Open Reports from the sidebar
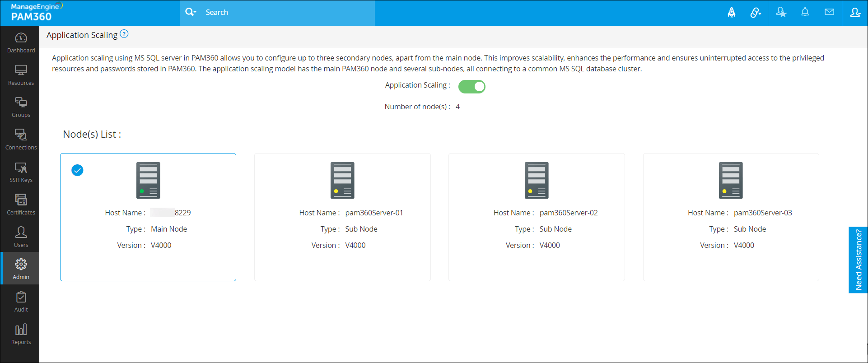 tap(21, 335)
